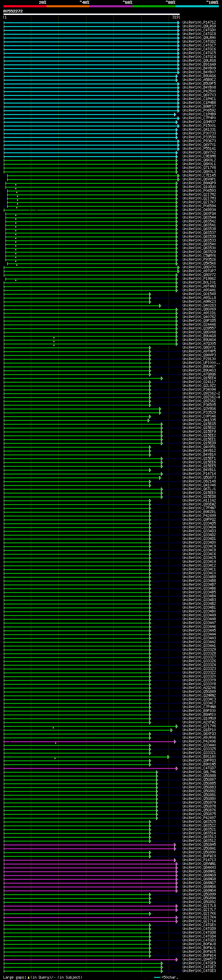
Task: Click the purple ~60% identity legend segment
Action: tap(111, 7)
